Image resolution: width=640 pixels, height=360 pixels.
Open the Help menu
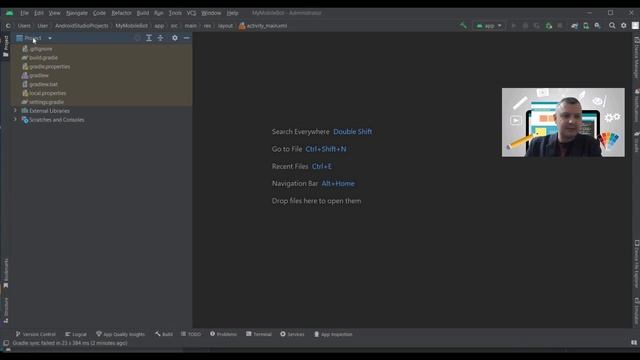pyautogui.click(x=232, y=13)
